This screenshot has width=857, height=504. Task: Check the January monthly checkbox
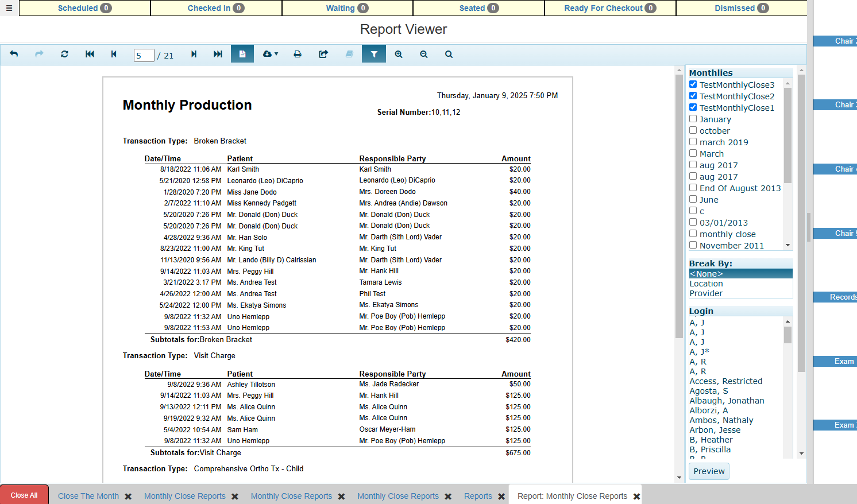(693, 119)
